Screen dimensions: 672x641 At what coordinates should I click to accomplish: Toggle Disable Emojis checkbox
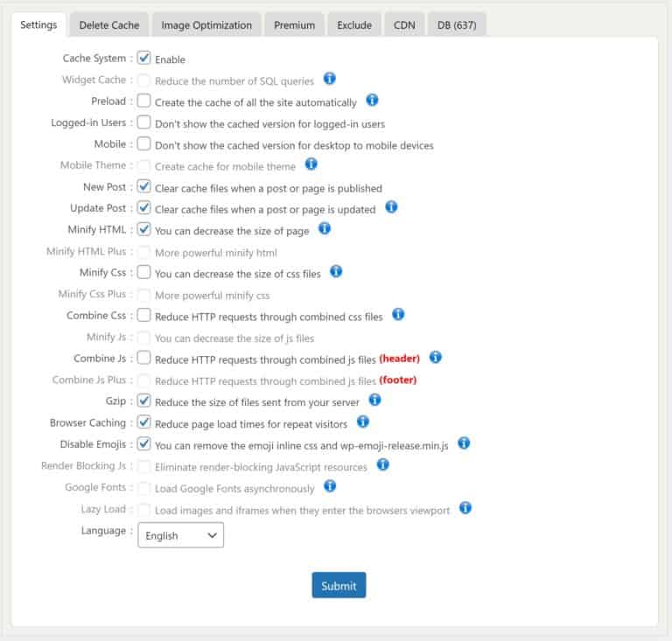click(144, 443)
